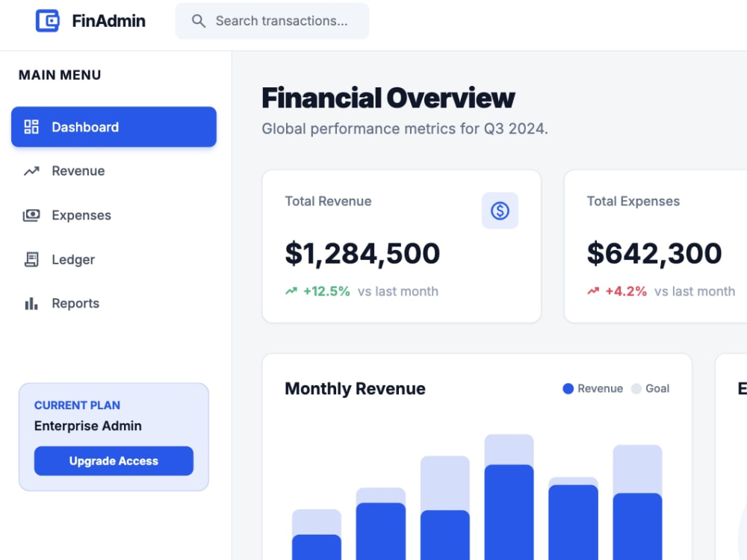Image resolution: width=747 pixels, height=560 pixels.
Task: Click the Total Revenue card label
Action: pos(328,201)
